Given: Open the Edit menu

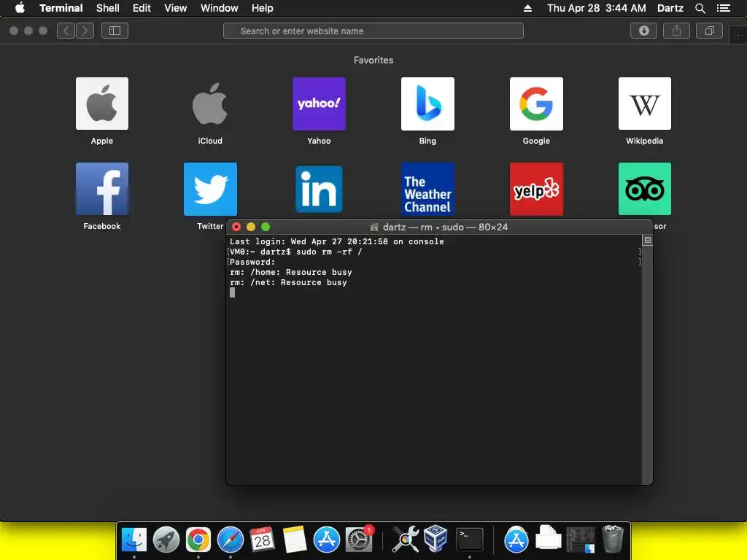Looking at the screenshot, I should pos(142,8).
